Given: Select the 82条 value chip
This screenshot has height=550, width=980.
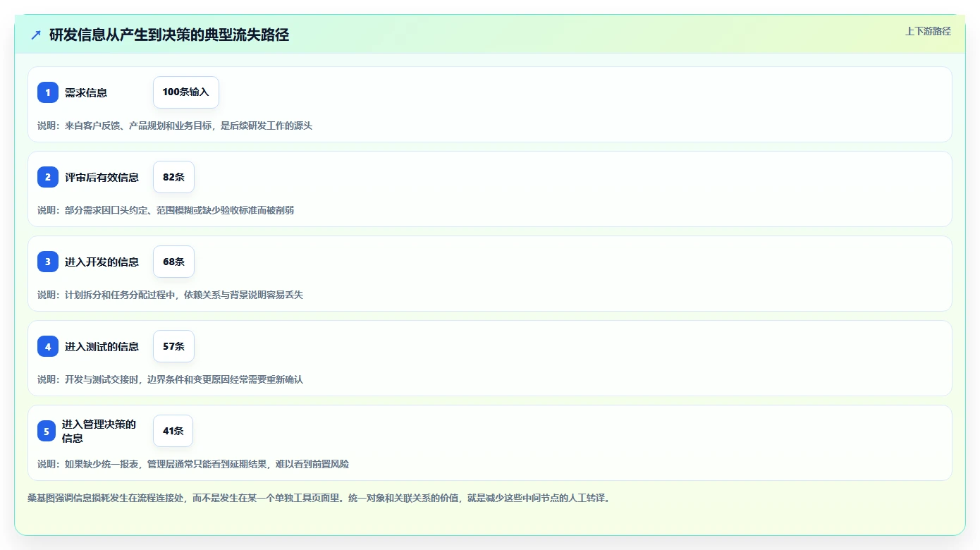Looking at the screenshot, I should [x=173, y=177].
